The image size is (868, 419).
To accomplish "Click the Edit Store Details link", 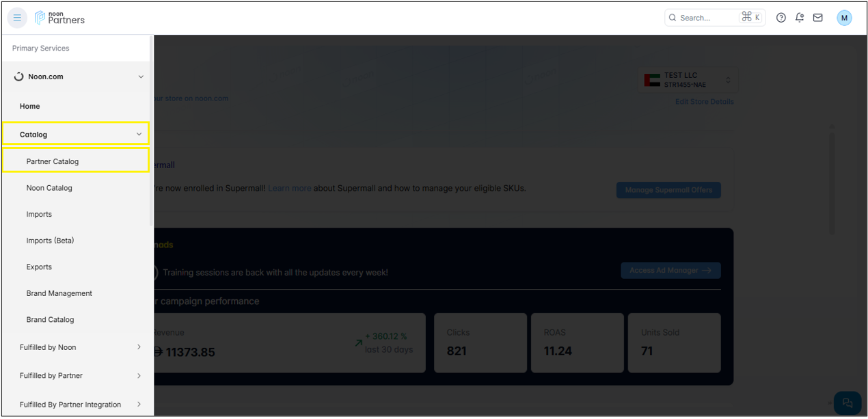I will click(x=705, y=101).
